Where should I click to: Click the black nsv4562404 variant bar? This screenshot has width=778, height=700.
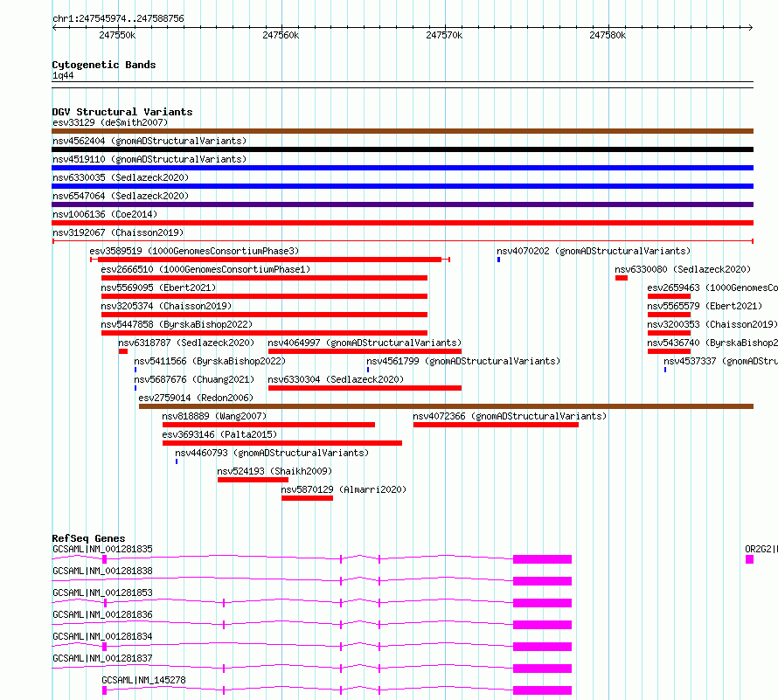click(x=402, y=149)
